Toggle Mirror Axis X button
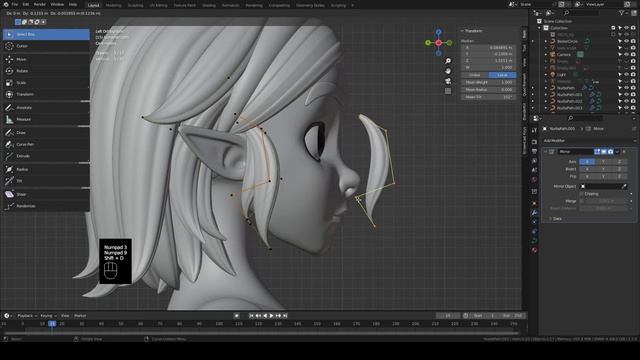 [587, 162]
